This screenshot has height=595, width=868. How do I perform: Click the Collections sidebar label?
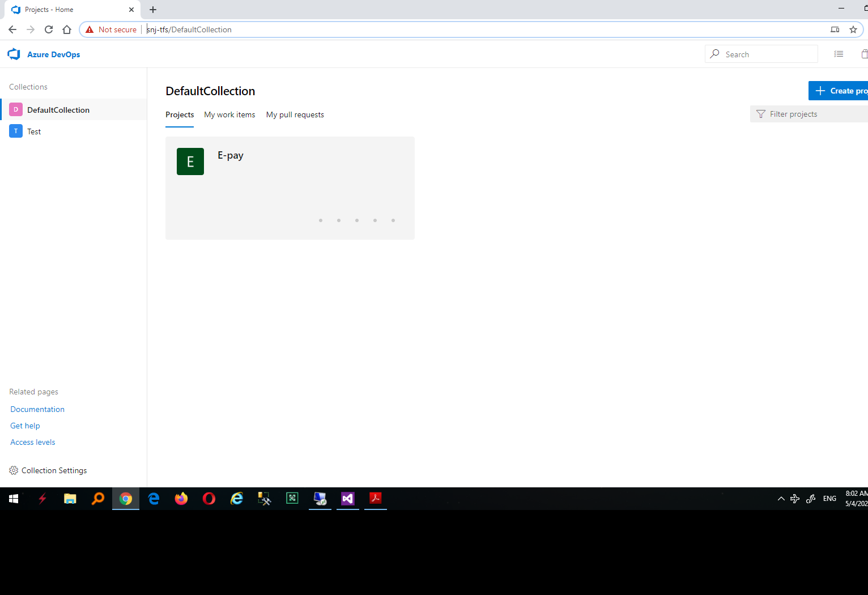(28, 87)
